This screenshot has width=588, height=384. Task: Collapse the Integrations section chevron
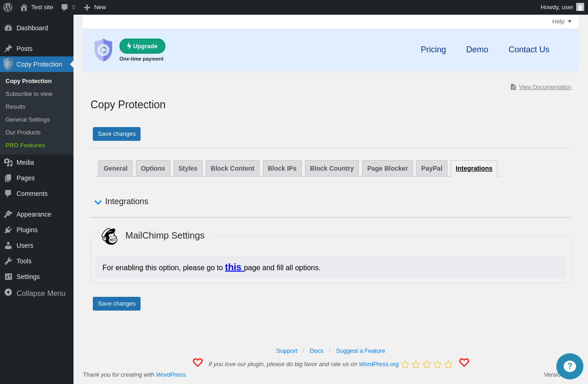click(98, 202)
